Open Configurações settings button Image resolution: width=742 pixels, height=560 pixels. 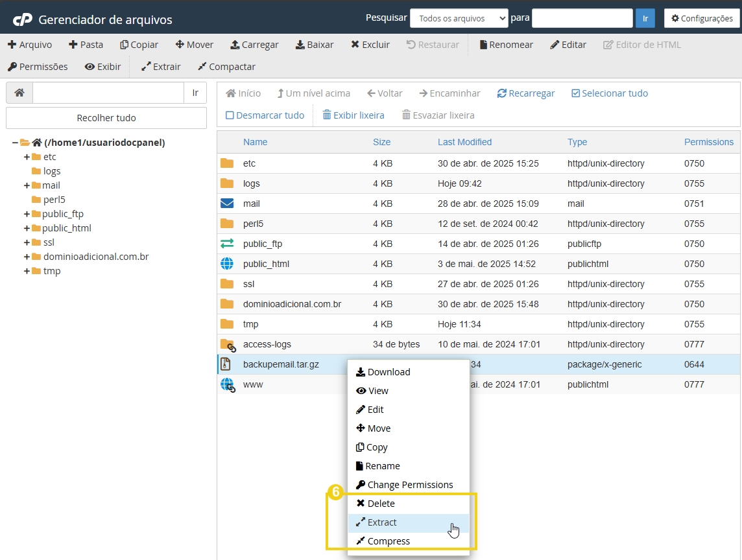[702, 18]
